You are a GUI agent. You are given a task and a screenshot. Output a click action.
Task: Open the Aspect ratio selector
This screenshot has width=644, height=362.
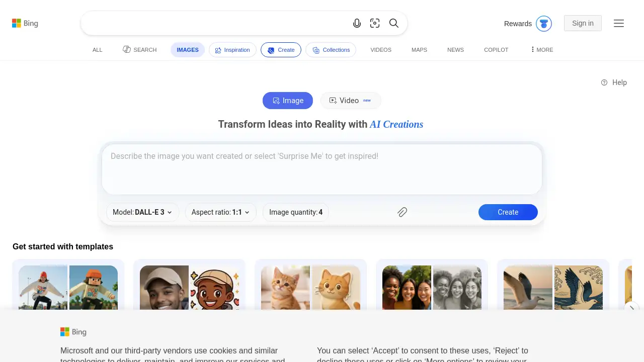point(220,212)
